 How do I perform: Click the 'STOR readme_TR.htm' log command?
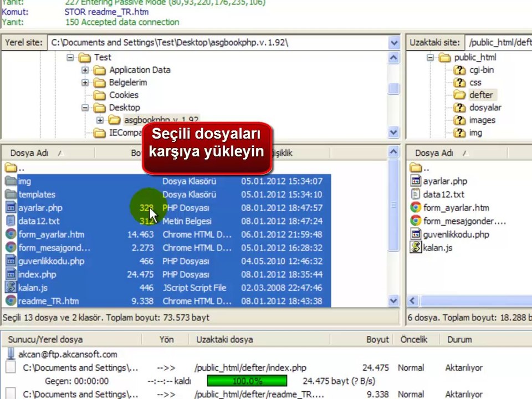[106, 12]
